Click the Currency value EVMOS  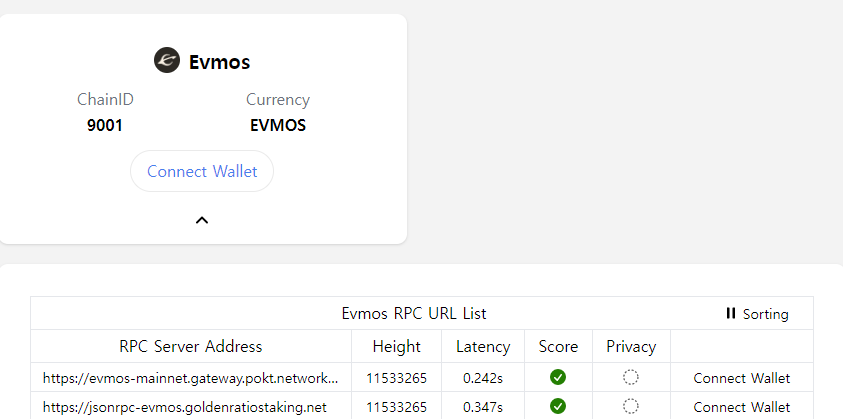pos(278,125)
